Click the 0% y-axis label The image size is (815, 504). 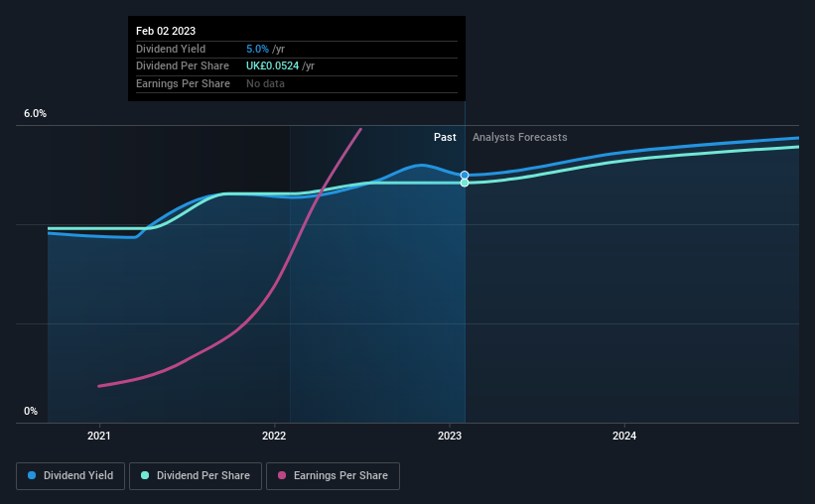31,411
